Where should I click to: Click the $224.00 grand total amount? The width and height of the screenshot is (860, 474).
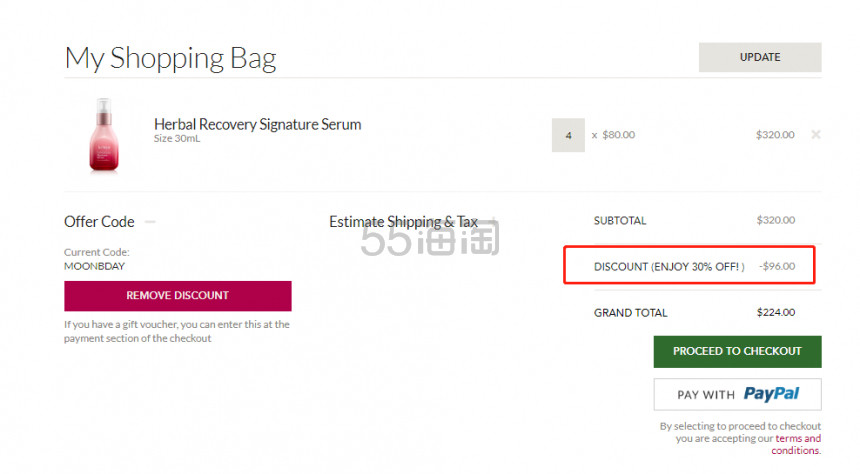pos(776,313)
